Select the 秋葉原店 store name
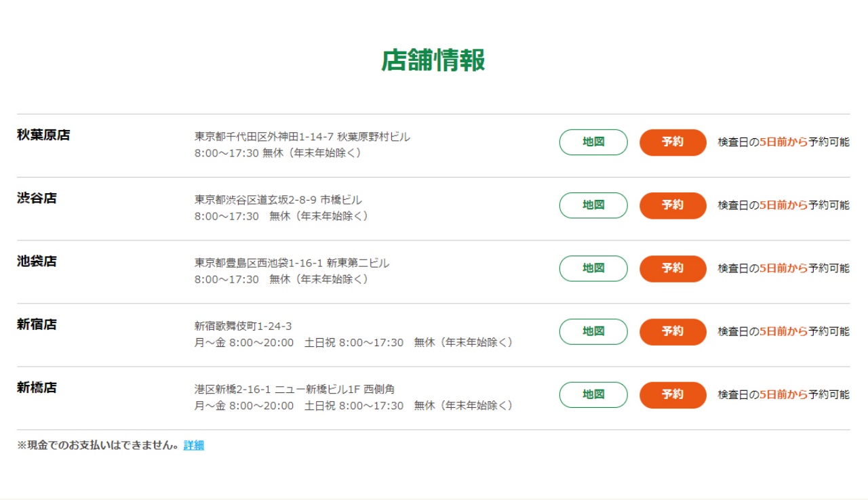Image resolution: width=868 pixels, height=500 pixels. tap(43, 135)
